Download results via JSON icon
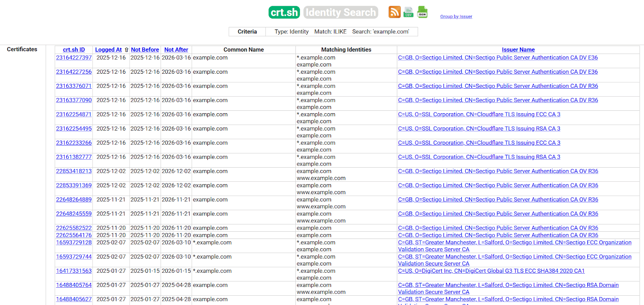 tap(422, 12)
